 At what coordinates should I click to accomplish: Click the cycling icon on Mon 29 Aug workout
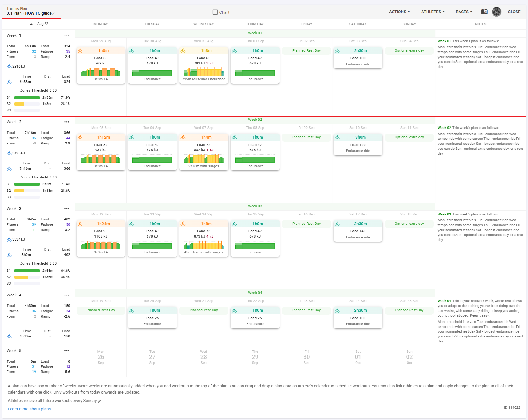(80, 51)
